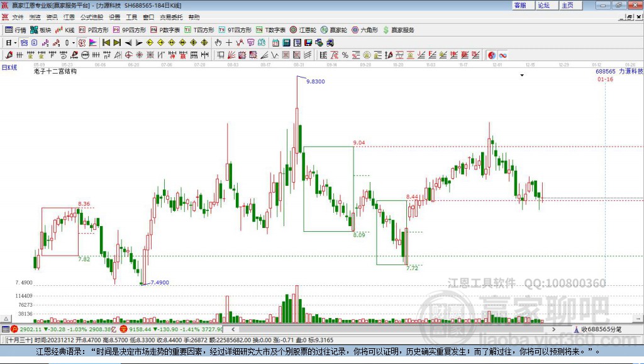
Task: Select the red pencil drawing tool
Action: (9, 55)
